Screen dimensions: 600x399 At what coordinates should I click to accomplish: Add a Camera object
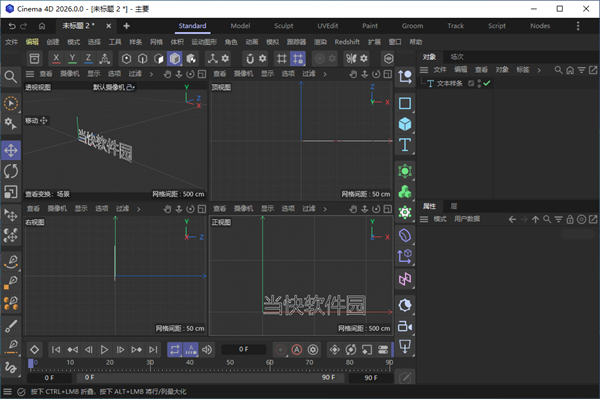(405, 326)
